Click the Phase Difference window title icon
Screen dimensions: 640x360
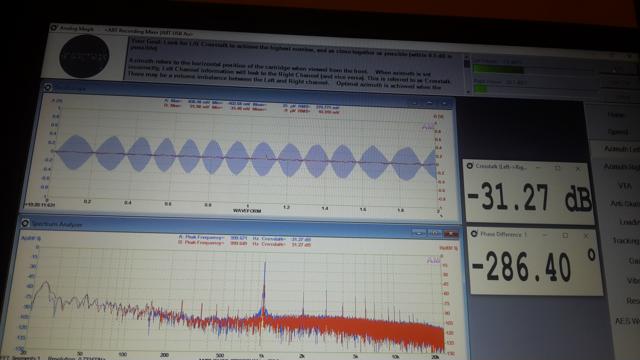coord(474,233)
